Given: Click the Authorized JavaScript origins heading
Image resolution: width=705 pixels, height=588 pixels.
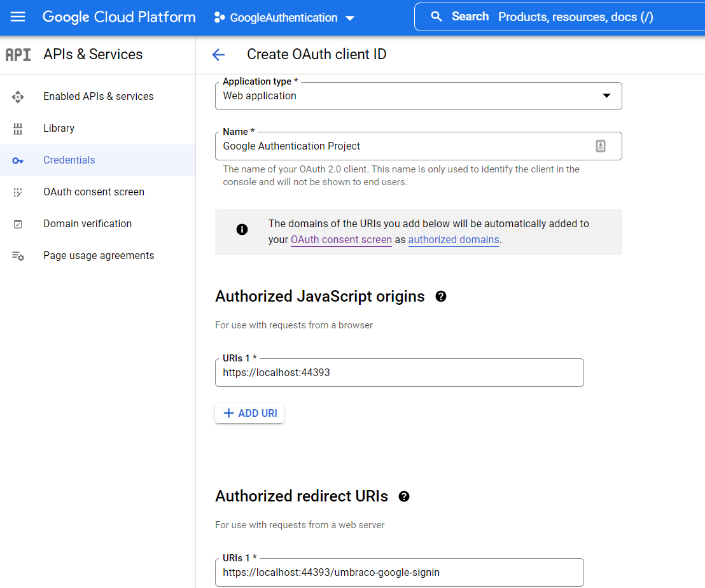Looking at the screenshot, I should point(319,297).
